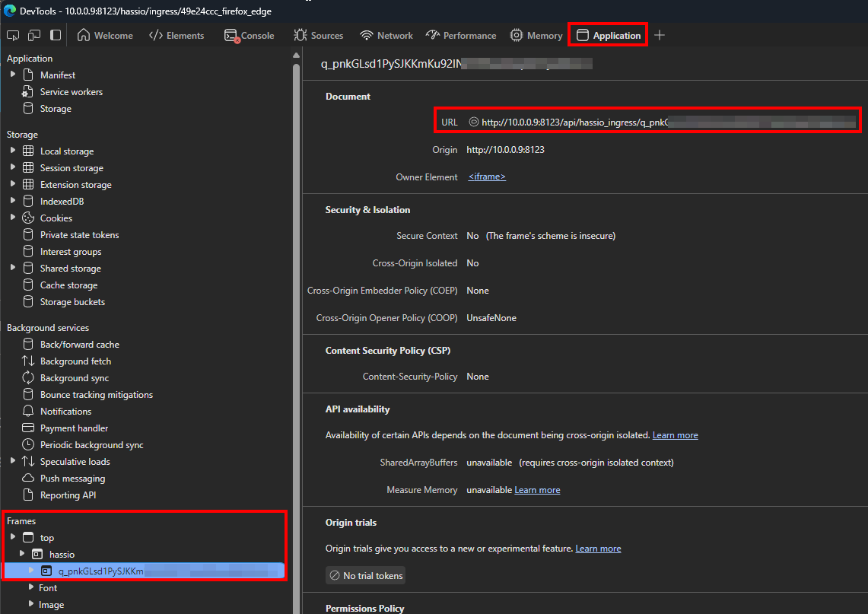This screenshot has height=614, width=868.
Task: Expand Extension storage
Action: pos(13,184)
